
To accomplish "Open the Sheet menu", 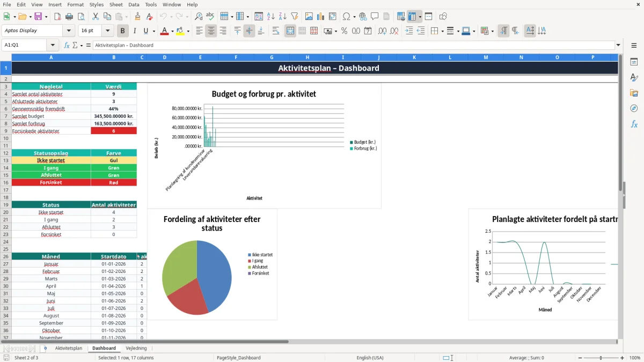I will click(116, 4).
